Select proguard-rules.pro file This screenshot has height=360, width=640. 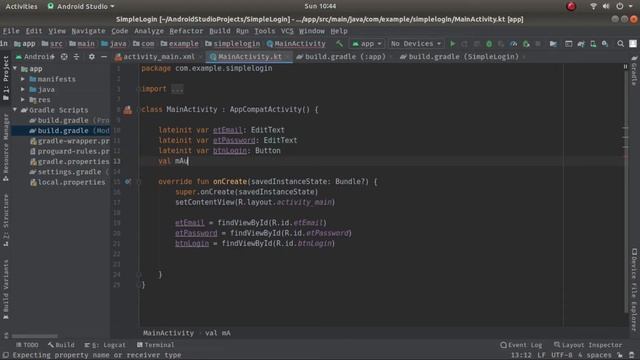coord(69,151)
